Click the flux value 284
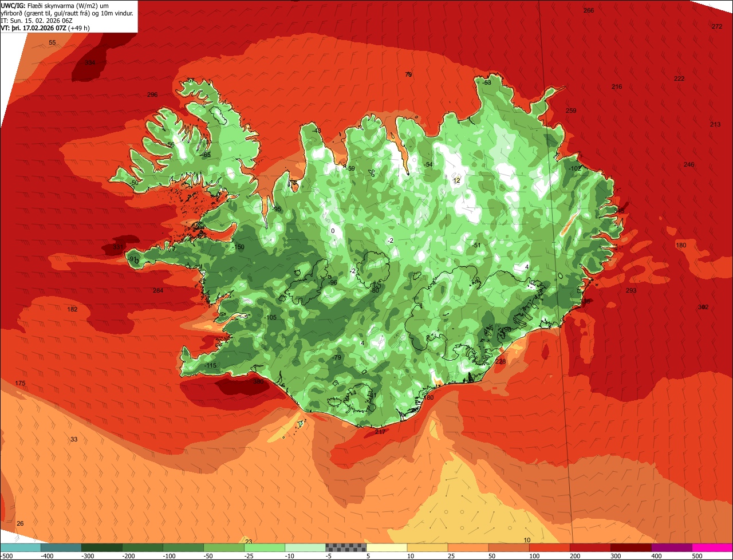733x560 pixels. click(158, 290)
